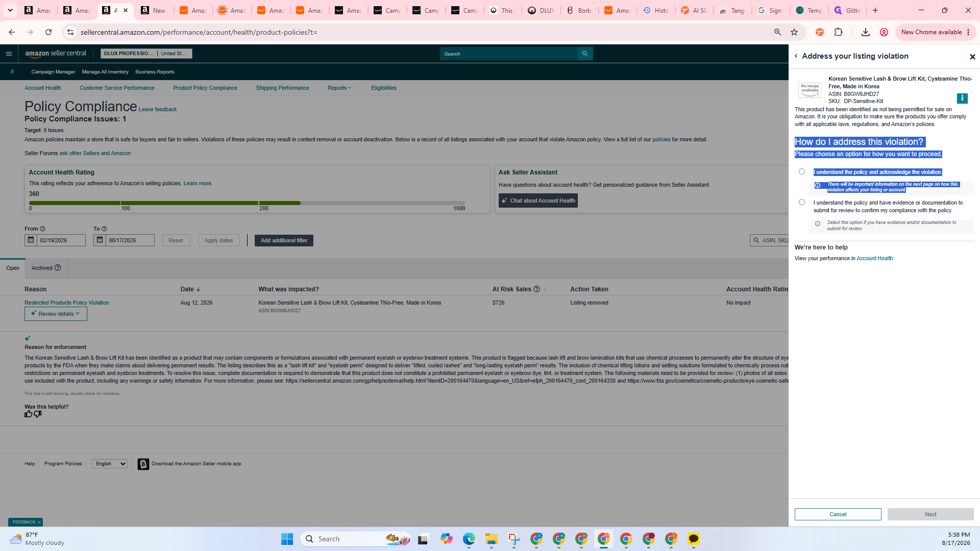The height and width of the screenshot is (551, 980).
Task: Click the Chrome address bar URL
Action: click(199, 32)
